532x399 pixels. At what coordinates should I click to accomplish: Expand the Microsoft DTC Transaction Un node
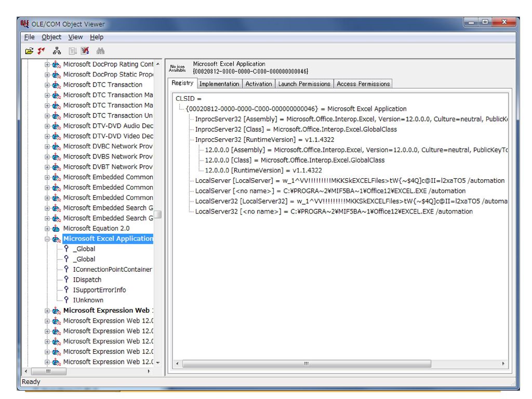tap(47, 116)
